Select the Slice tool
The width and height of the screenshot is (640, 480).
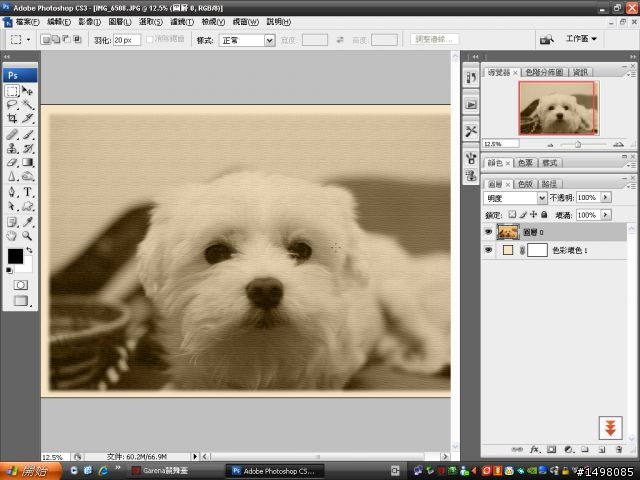pos(27,118)
